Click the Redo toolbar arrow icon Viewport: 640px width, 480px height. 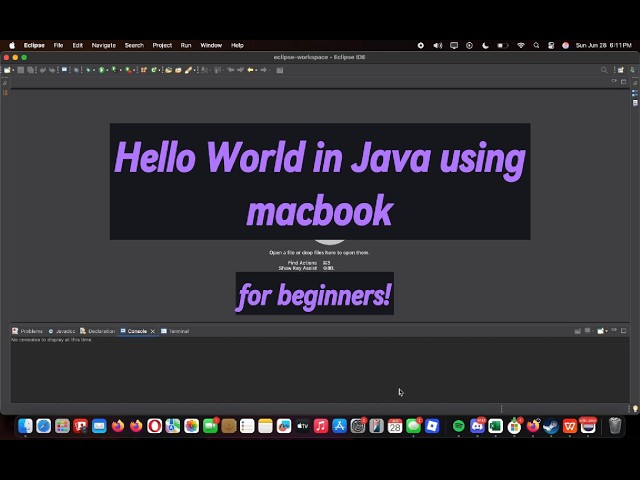pyautogui.click(x=52, y=70)
